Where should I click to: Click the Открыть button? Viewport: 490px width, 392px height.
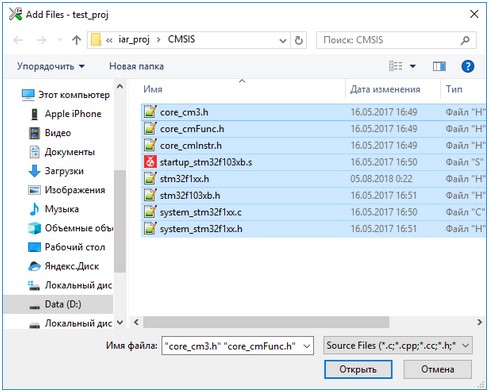pyautogui.click(x=358, y=369)
